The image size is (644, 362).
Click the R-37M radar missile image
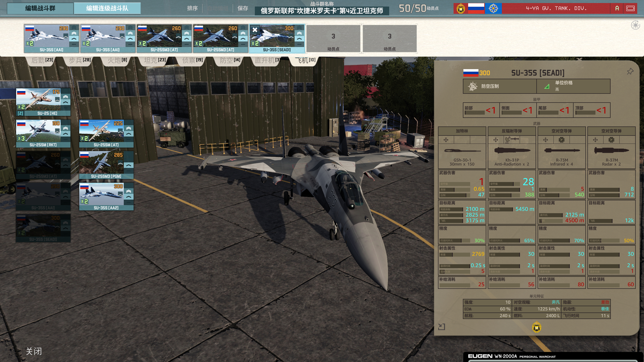pos(611,151)
